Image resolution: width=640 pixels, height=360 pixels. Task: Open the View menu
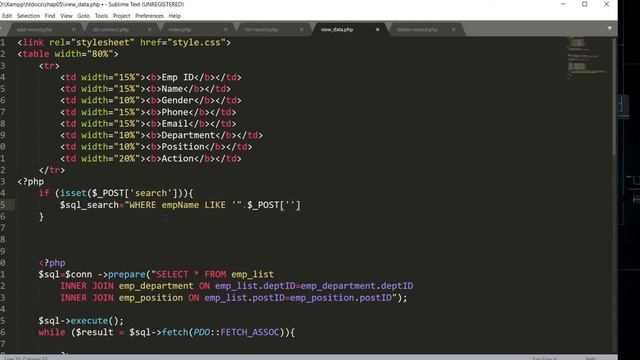tap(66, 16)
